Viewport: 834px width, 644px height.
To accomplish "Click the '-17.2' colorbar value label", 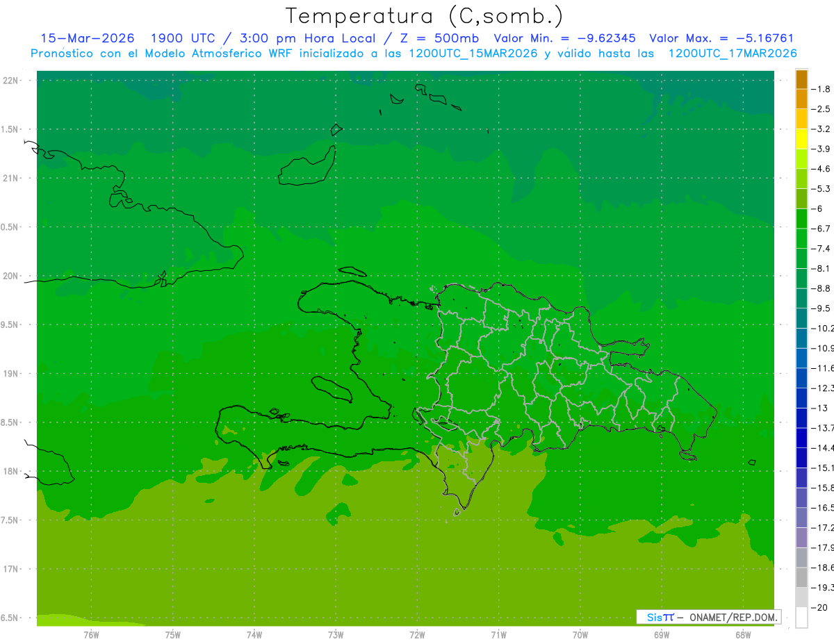I will tap(822, 527).
